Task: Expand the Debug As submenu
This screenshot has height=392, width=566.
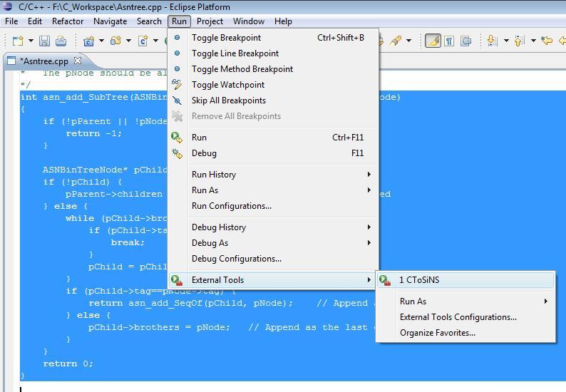Action: 273,243
